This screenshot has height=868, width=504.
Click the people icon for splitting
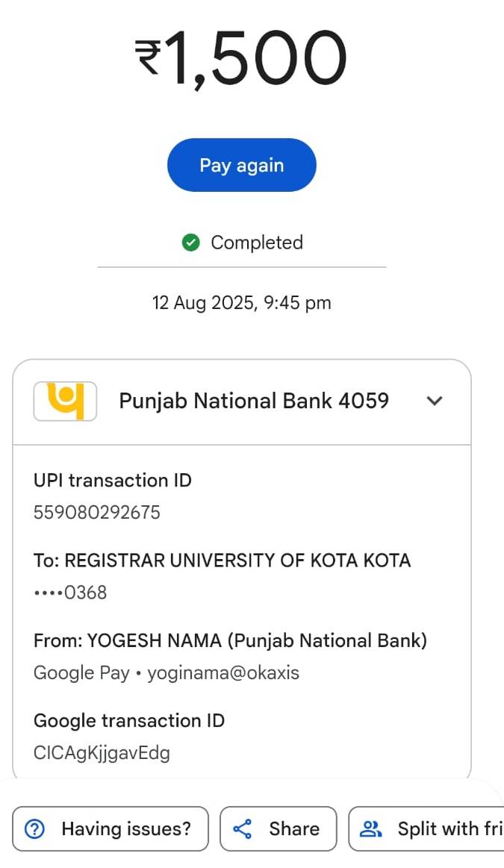click(371, 828)
